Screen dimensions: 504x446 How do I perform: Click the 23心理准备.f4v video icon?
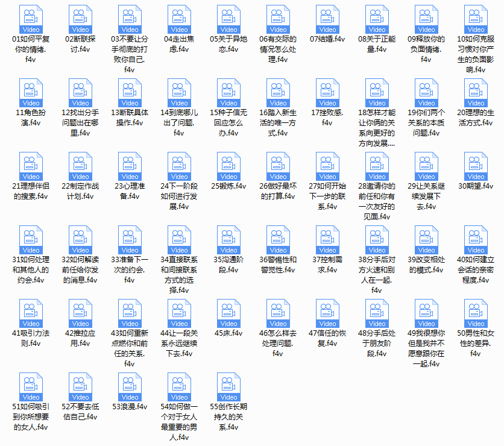point(130,166)
